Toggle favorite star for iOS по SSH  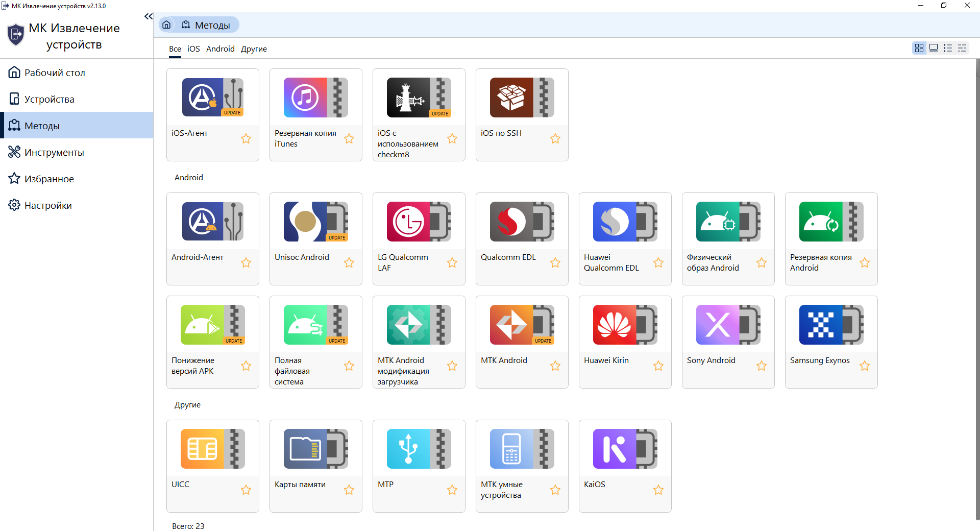click(x=555, y=138)
